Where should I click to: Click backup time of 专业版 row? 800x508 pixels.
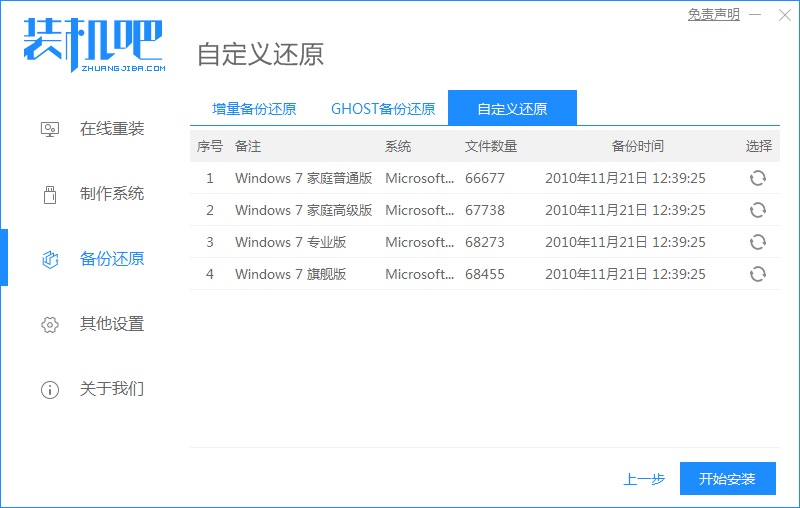click(x=625, y=242)
